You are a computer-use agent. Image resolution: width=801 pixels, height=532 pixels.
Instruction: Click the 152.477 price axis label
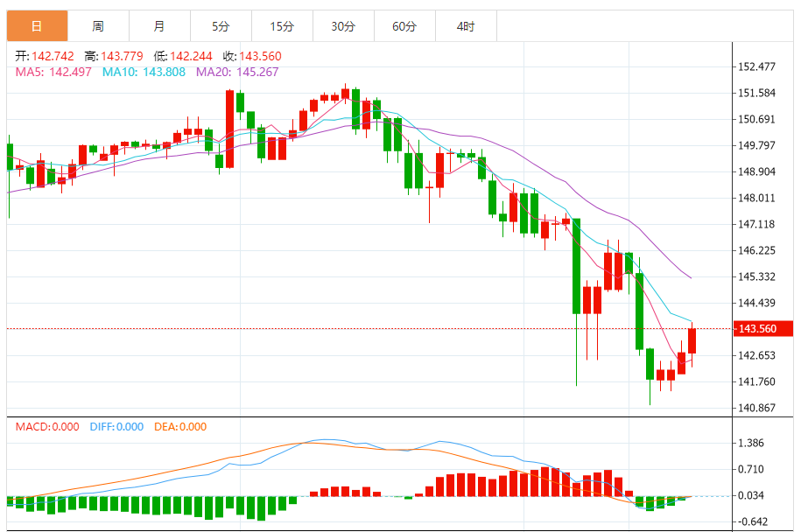pyautogui.click(x=756, y=66)
